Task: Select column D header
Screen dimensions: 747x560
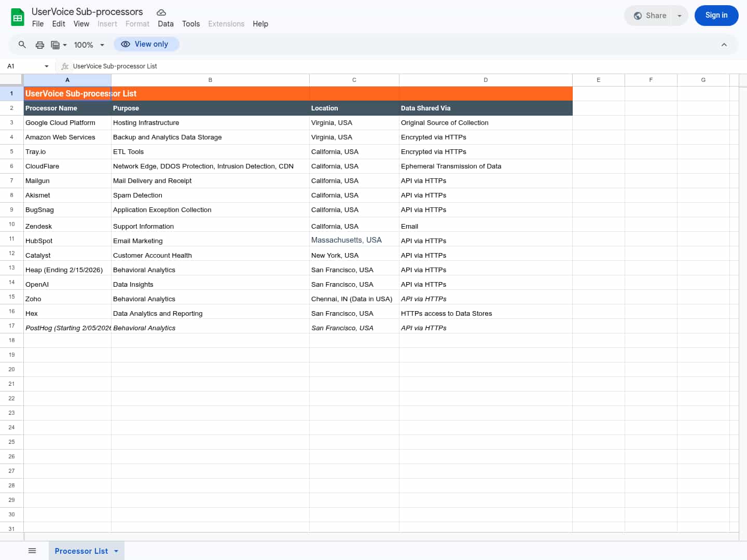Action: pos(486,80)
